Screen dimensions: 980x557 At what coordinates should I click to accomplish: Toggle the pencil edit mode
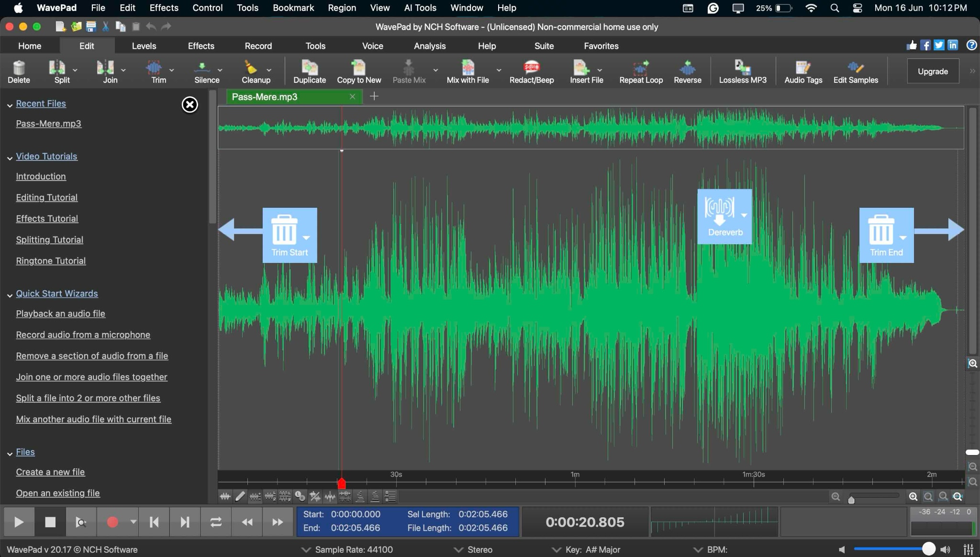(x=240, y=497)
